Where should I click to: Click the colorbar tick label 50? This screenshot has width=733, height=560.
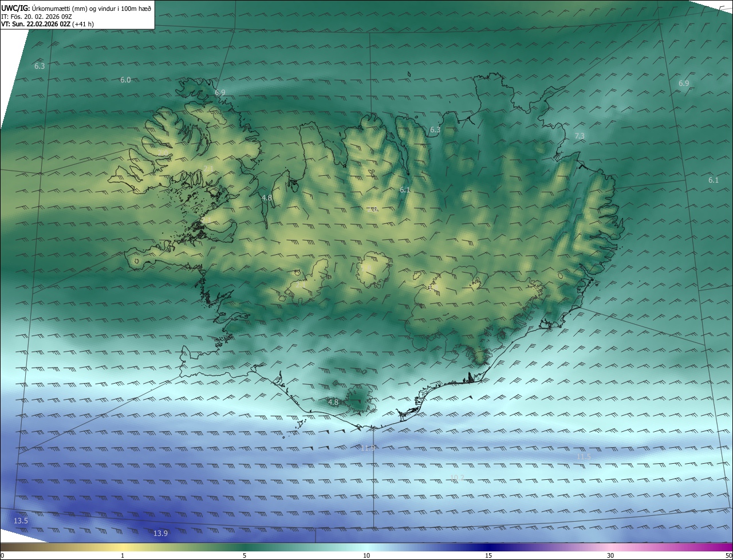click(x=728, y=555)
